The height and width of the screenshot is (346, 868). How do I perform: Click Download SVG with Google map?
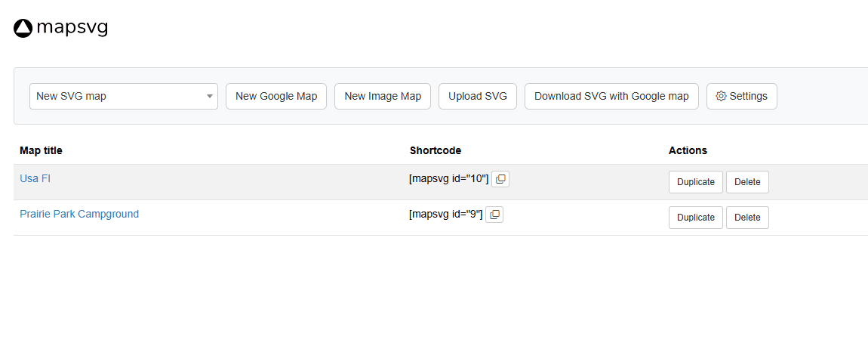[611, 97]
